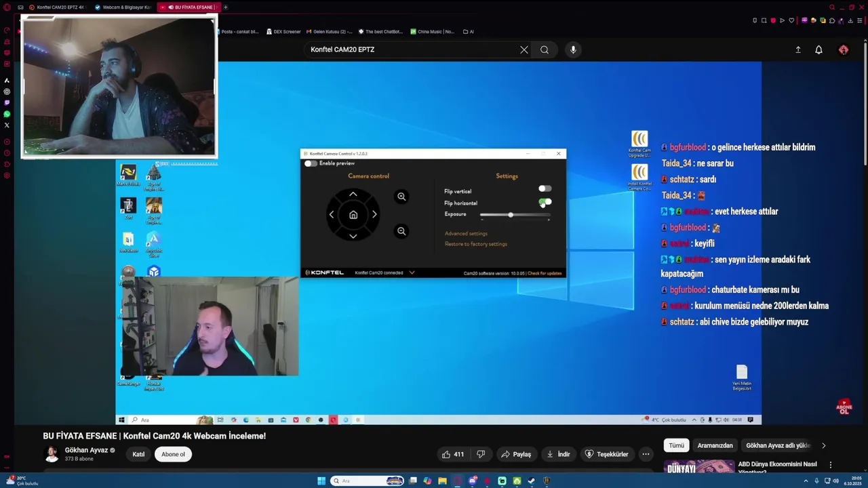868x488 pixels.
Task: Click the zoom in magnifier in Camera control
Action: (x=401, y=197)
